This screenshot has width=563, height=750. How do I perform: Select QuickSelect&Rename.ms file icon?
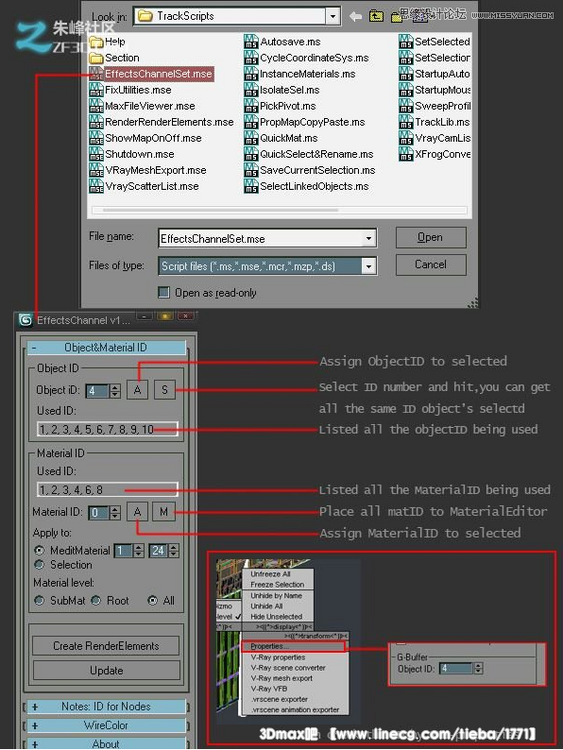click(x=251, y=154)
